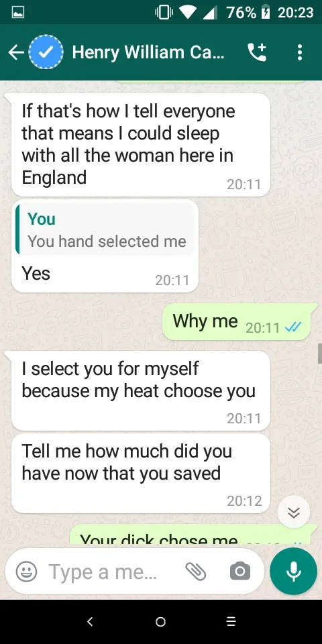Tap the "I select you for myself" message

(141, 390)
